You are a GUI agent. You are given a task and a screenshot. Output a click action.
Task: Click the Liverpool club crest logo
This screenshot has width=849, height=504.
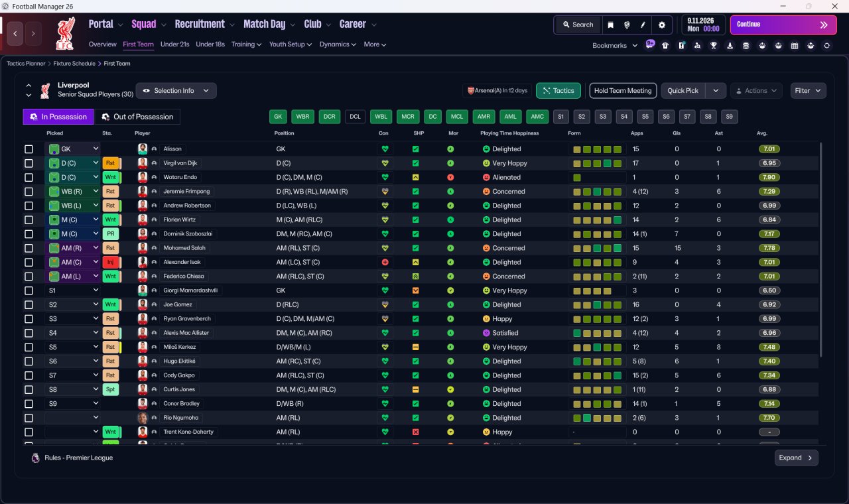pyautogui.click(x=64, y=33)
